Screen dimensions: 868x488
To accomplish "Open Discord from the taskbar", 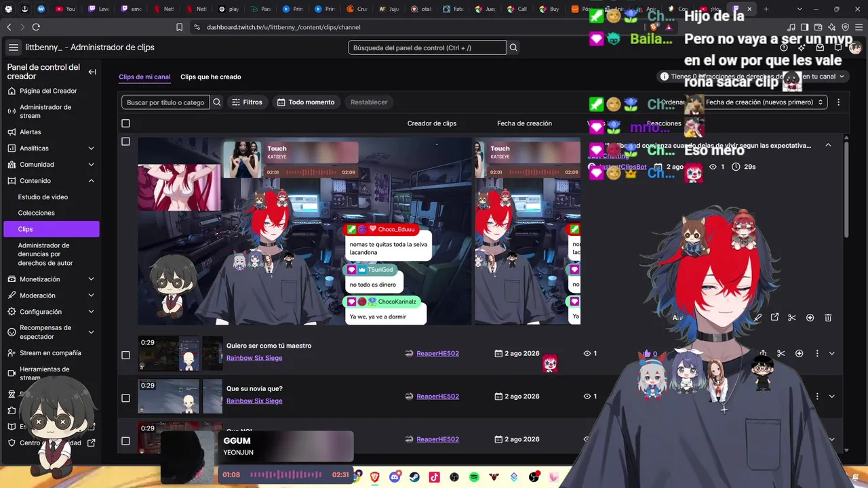I will [395, 477].
